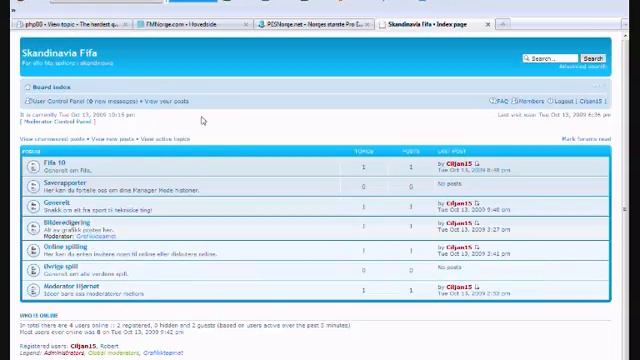
Task: Select the Skandinavia Fifa Index page tab
Action: pyautogui.click(x=435, y=24)
